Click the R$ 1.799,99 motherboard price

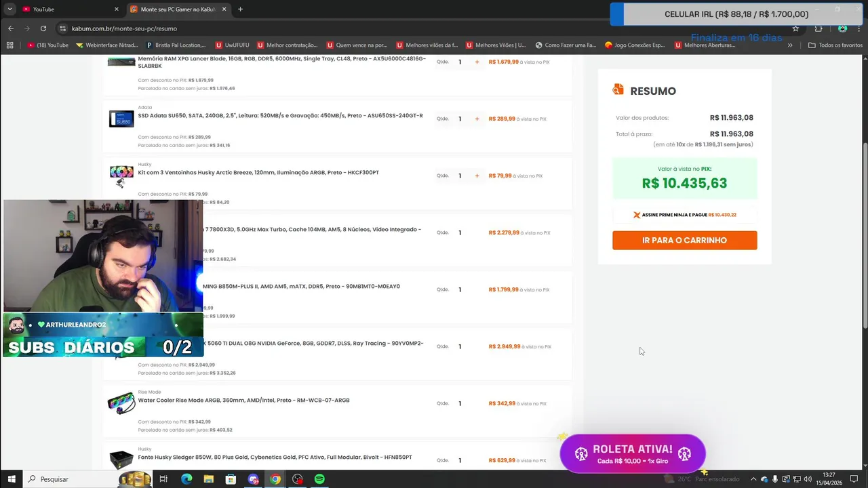504,289
